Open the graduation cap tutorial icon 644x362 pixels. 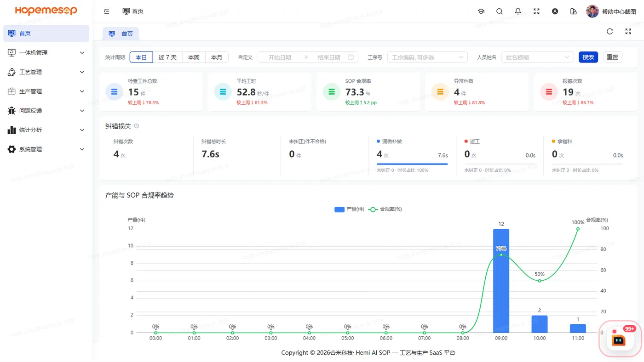pos(481,11)
